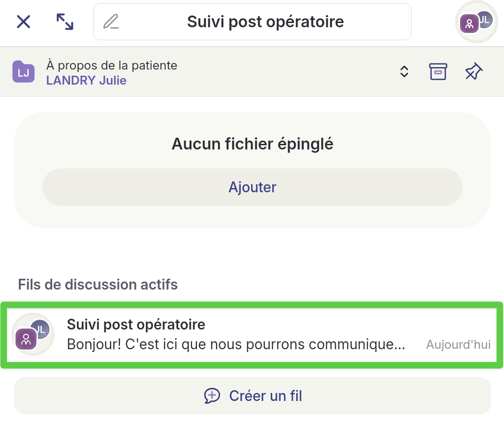Click the chat-plus icon beside Créer un fil

(x=212, y=396)
